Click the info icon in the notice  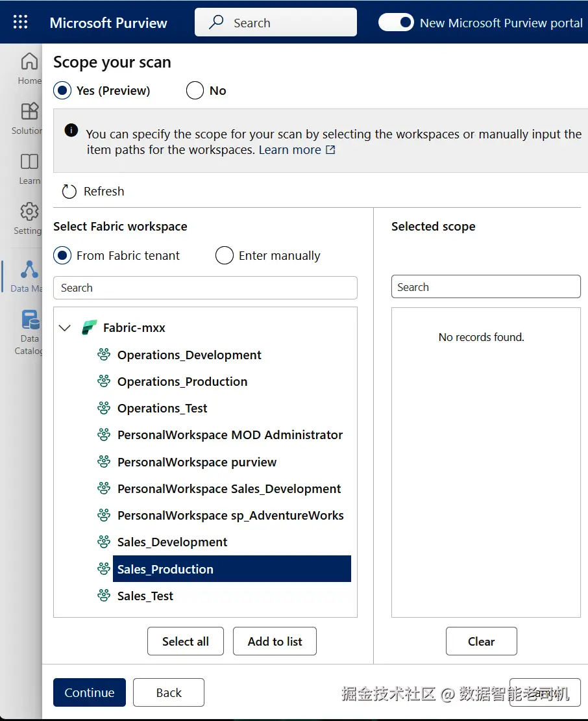(x=71, y=130)
